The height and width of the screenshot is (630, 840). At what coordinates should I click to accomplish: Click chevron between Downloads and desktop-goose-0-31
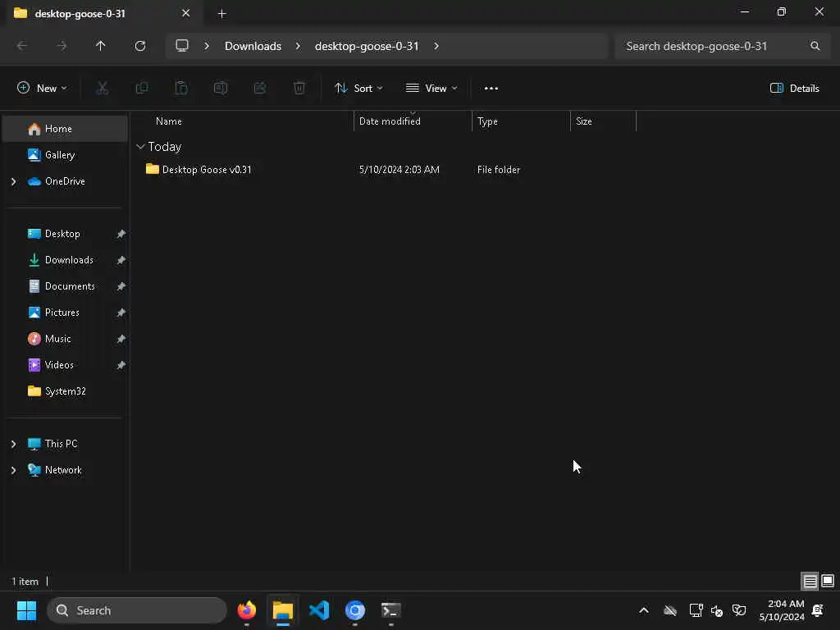(298, 46)
